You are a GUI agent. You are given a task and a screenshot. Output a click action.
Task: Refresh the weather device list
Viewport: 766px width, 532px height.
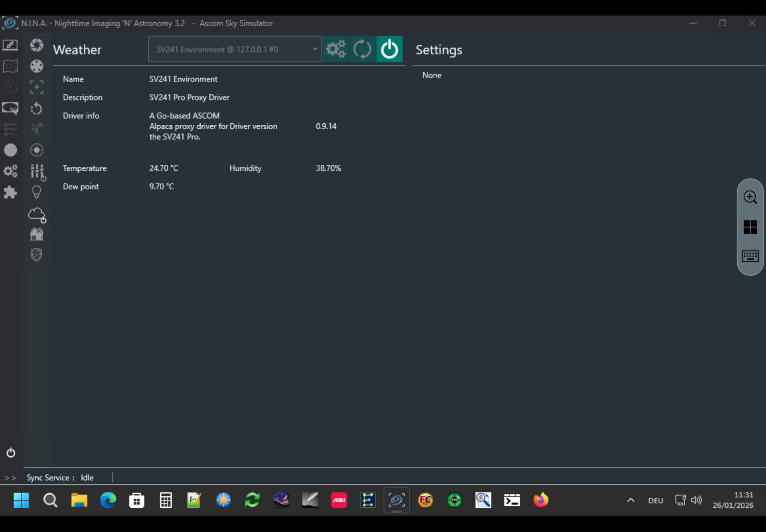(x=362, y=49)
